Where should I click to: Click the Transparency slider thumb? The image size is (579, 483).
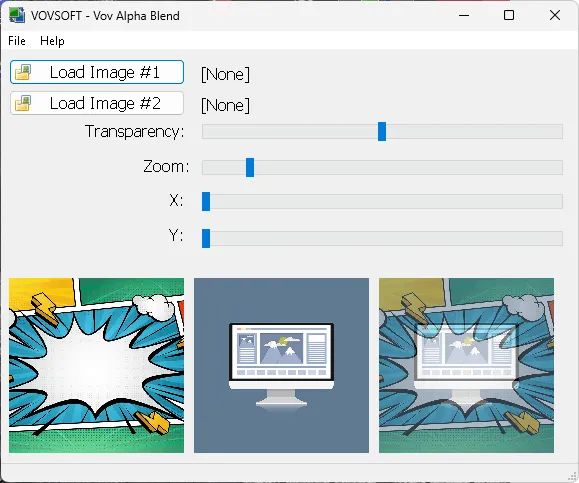coord(382,131)
